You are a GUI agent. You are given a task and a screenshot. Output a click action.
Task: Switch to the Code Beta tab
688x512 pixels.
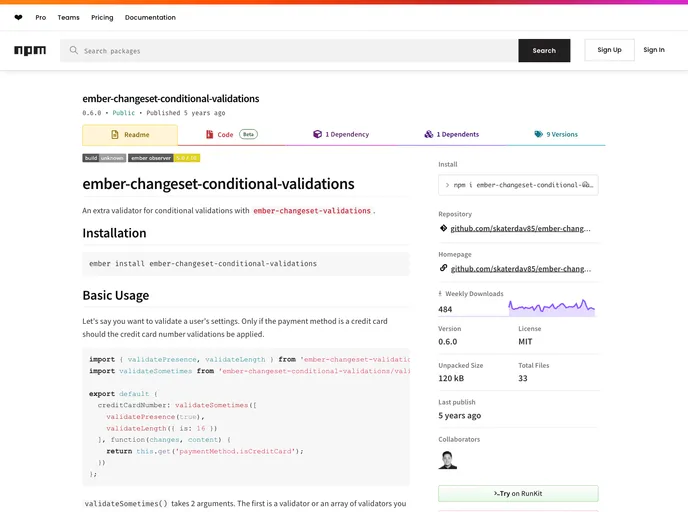point(232,135)
